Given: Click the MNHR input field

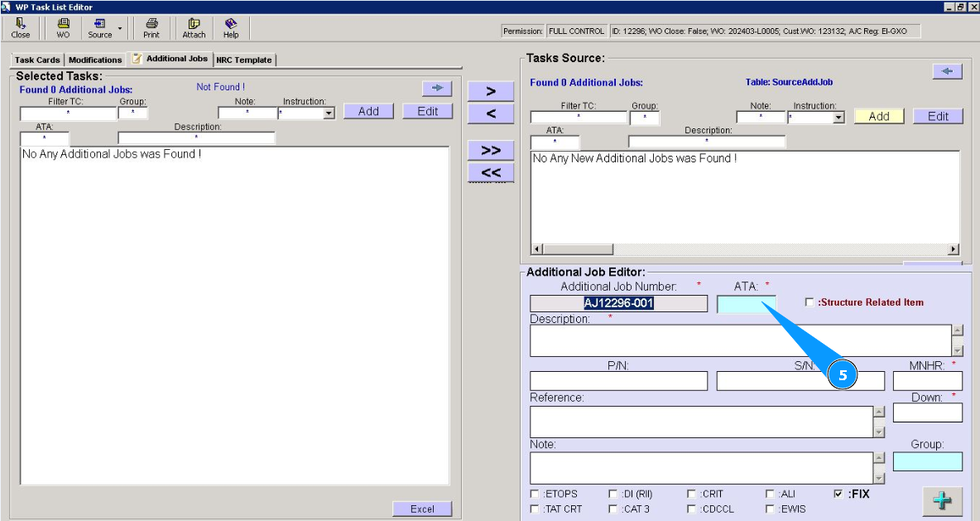Looking at the screenshot, I should coord(927,381).
